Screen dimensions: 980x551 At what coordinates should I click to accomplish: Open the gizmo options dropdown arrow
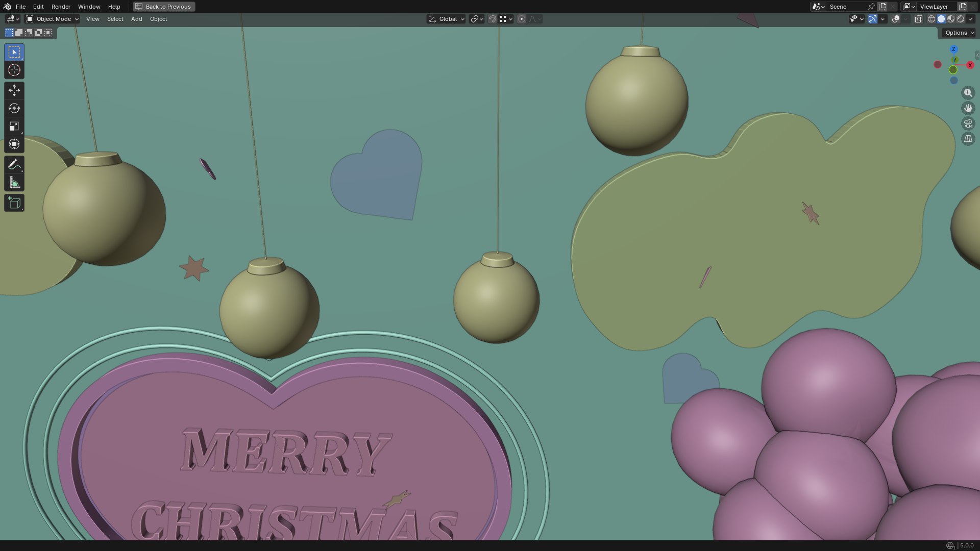[883, 19]
